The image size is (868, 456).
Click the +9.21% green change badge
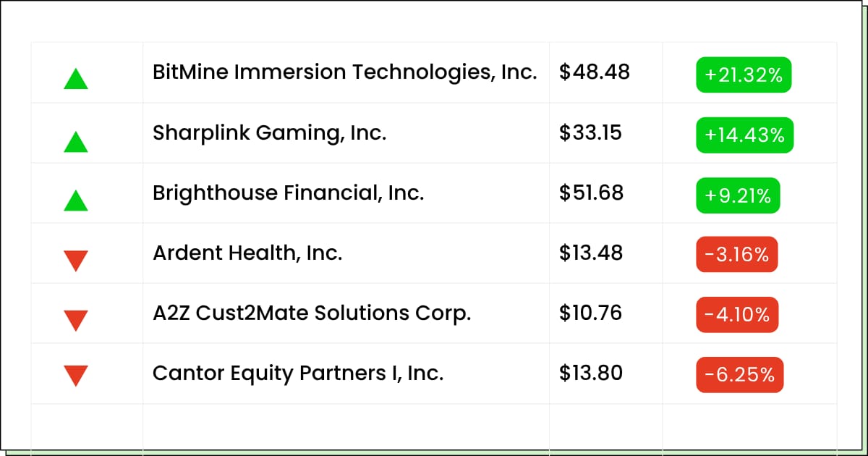tap(739, 195)
